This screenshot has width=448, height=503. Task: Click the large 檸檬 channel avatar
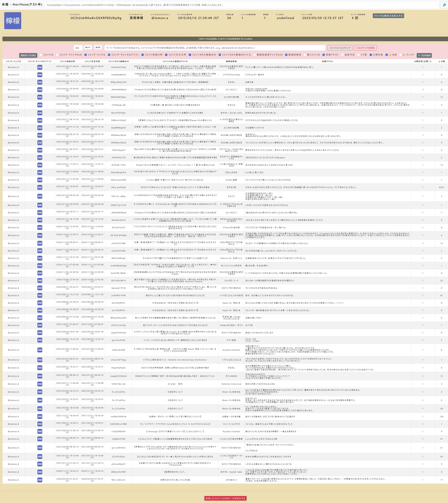(13, 21)
